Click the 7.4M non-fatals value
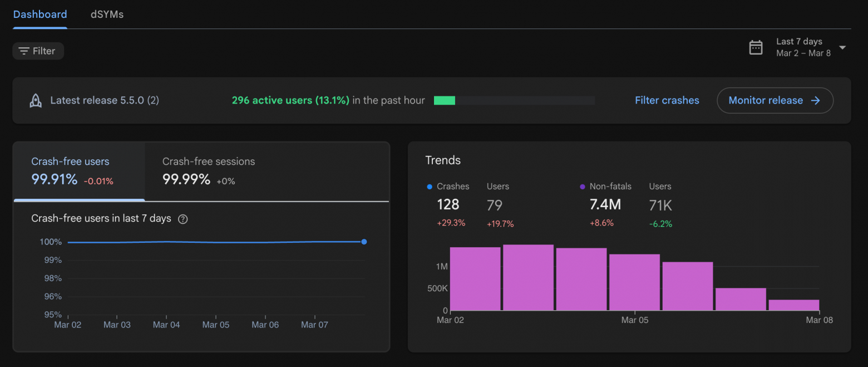 (605, 205)
